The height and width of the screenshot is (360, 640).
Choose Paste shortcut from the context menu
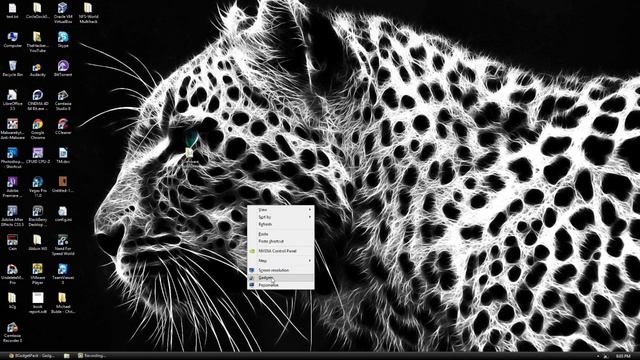coord(281,242)
